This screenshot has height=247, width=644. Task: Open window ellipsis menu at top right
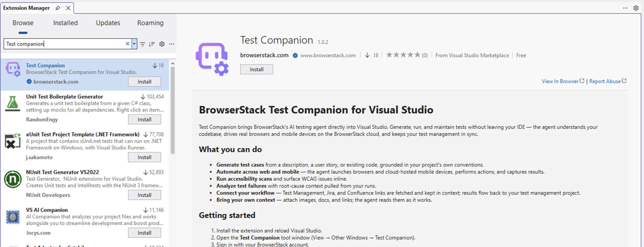625,8
